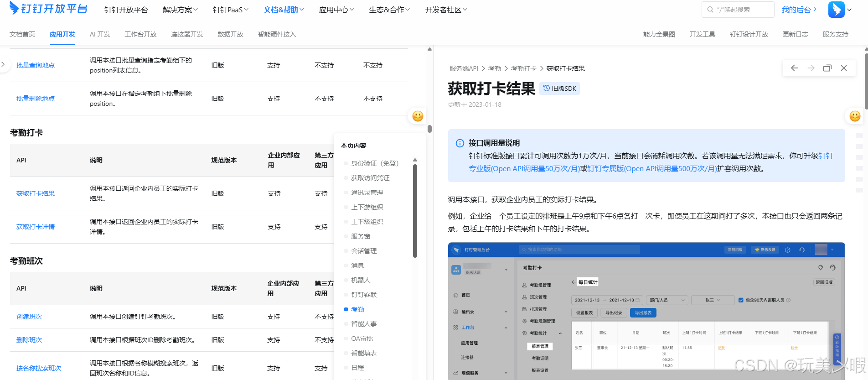The image size is (868, 380).
Task: Click the smiley feedback icon on the left list
Action: pyautogui.click(x=418, y=116)
